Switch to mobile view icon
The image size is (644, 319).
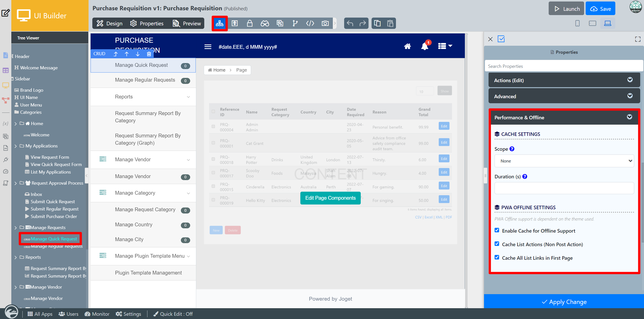577,23
